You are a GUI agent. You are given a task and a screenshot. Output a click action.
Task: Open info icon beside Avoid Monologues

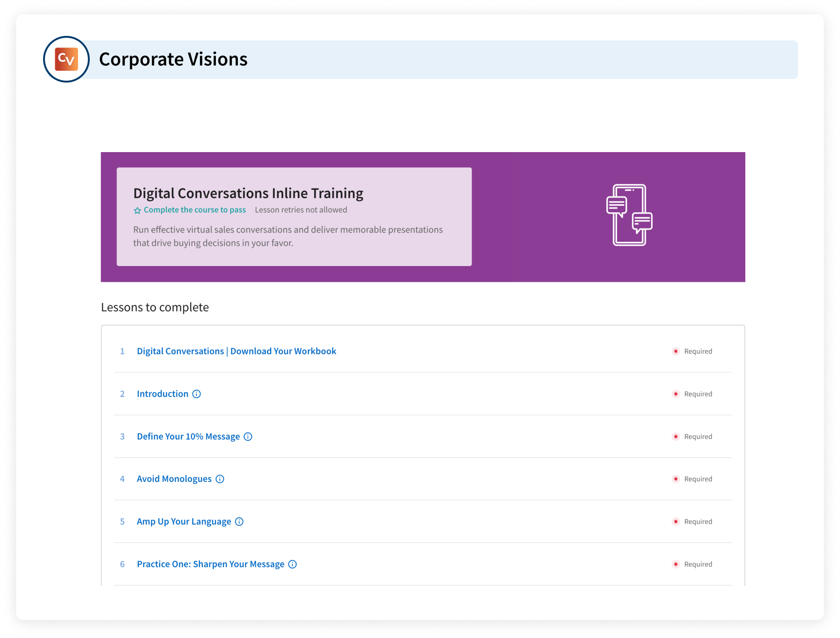[x=220, y=479]
